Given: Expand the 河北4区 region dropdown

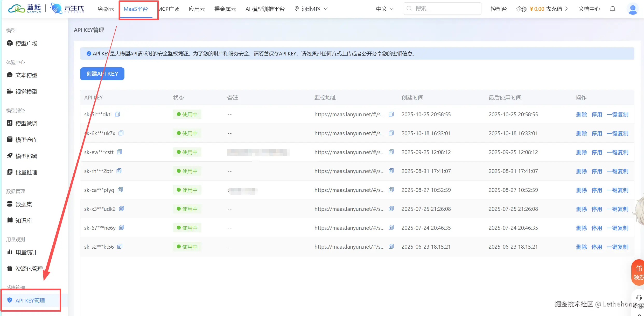Looking at the screenshot, I should 311,9.
